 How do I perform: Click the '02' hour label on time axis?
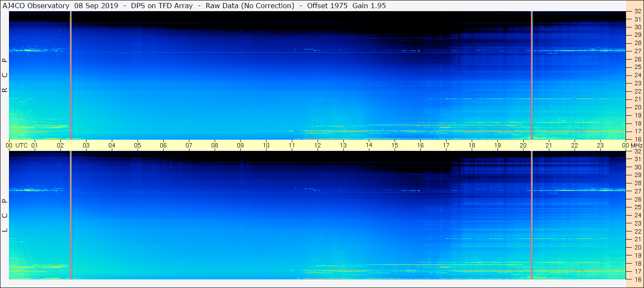tap(60, 145)
